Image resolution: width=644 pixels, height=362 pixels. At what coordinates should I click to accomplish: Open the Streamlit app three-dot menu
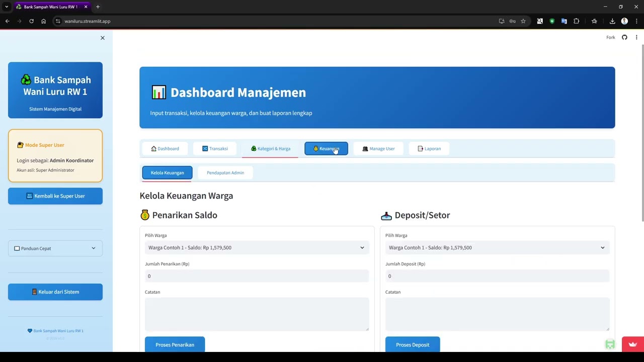(636, 37)
